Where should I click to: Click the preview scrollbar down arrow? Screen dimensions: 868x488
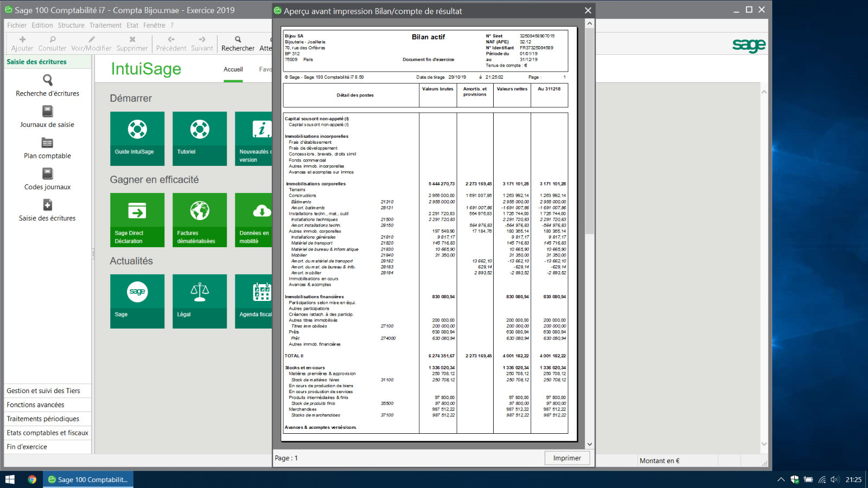point(590,445)
